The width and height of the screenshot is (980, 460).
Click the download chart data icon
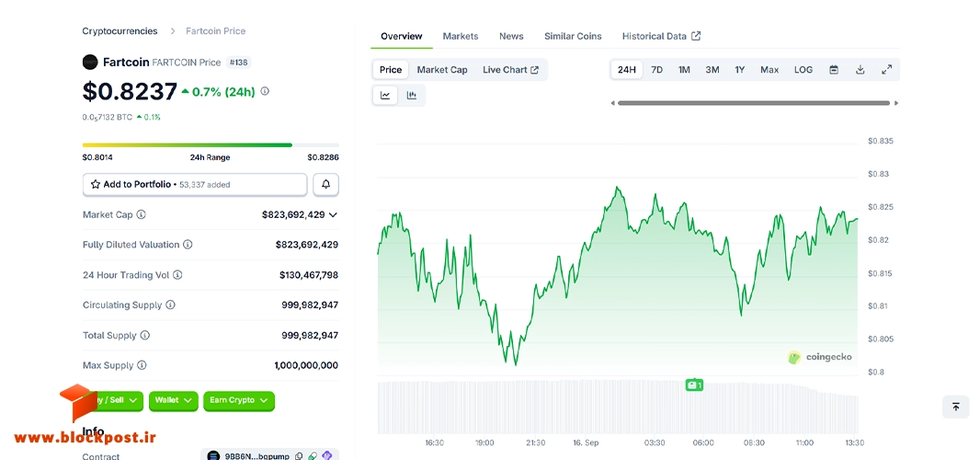pyautogui.click(x=860, y=70)
